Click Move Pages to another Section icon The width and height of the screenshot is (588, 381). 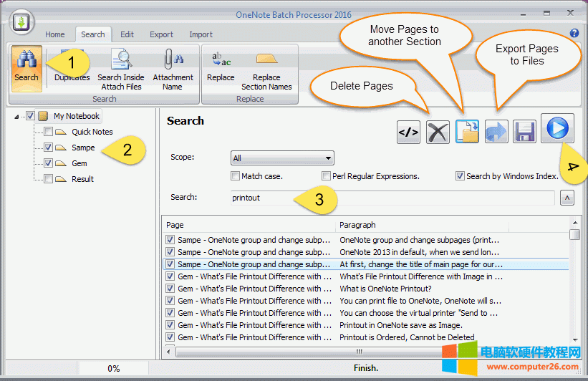coord(467,132)
